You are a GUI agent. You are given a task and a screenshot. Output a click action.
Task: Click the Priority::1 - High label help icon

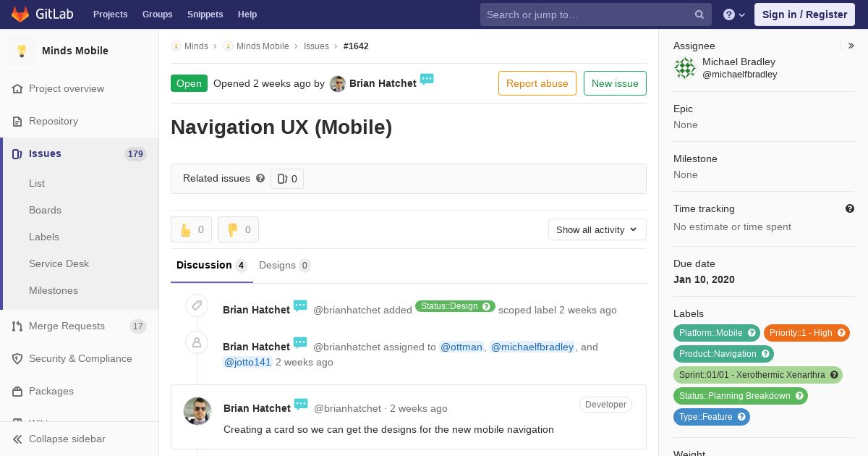[841, 333]
